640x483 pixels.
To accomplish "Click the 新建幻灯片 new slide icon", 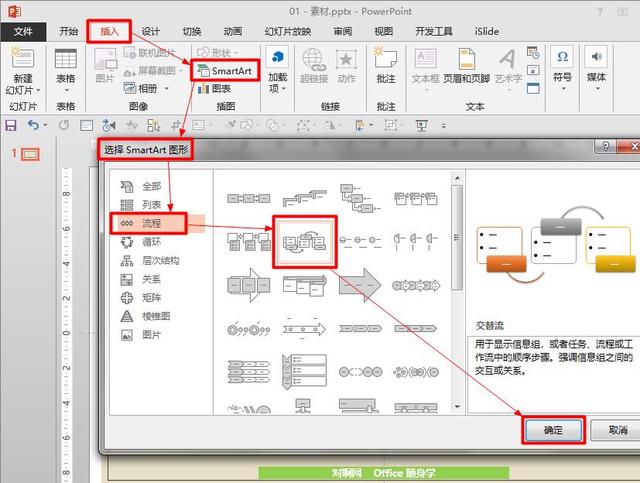I will (x=22, y=58).
